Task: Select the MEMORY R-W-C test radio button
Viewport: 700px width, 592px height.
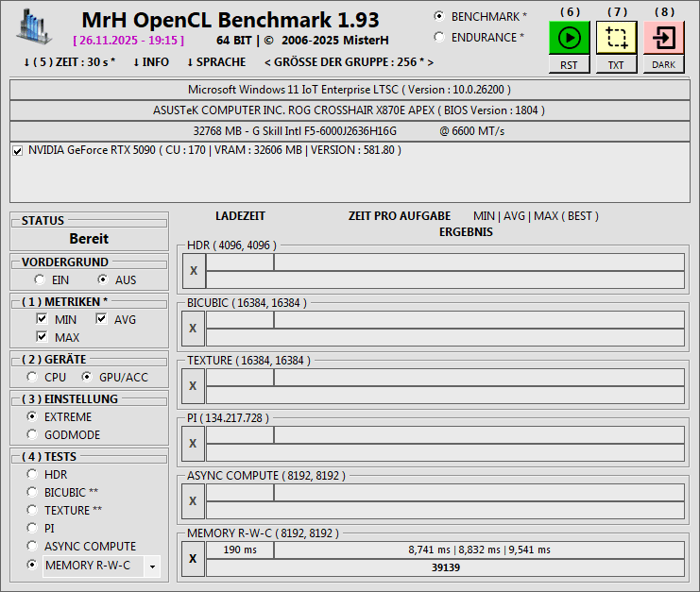Action: [32, 565]
